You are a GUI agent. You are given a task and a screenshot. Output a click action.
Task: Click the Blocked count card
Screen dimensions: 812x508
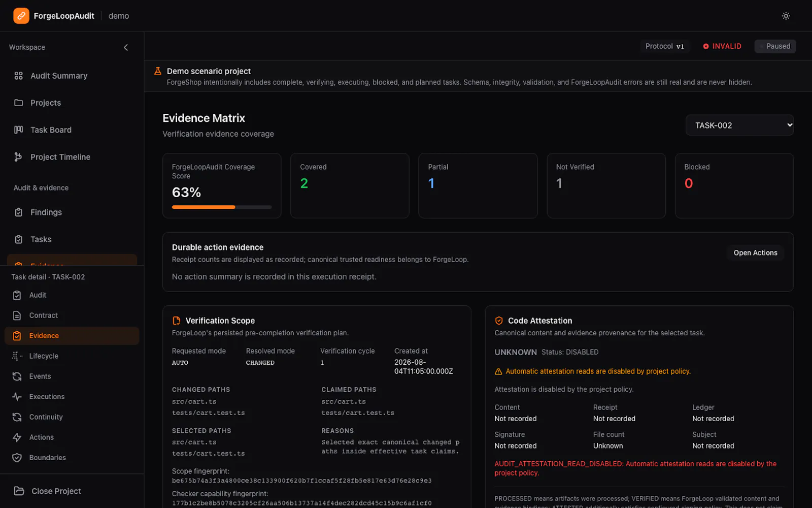pyautogui.click(x=734, y=185)
